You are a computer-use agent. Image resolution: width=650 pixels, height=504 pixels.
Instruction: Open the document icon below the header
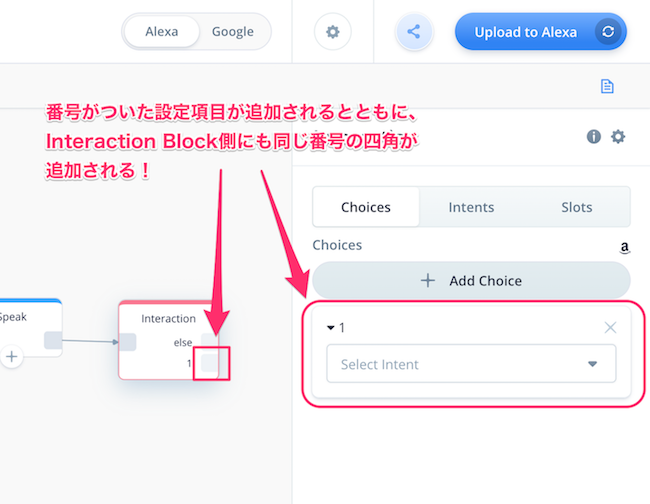click(607, 86)
